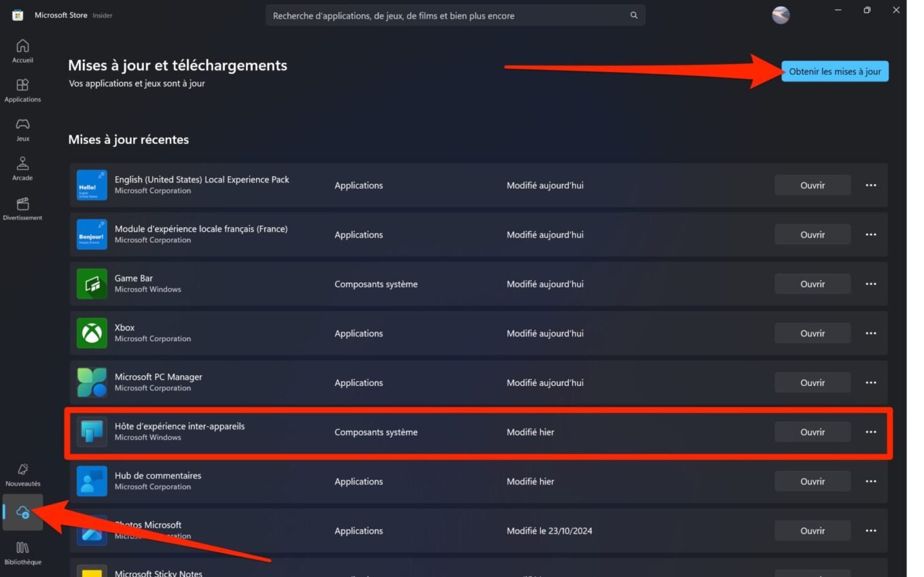The height and width of the screenshot is (577, 924).
Task: Click Ouvrir for Hôte d'expérience inter-appareils
Action: 813,432
